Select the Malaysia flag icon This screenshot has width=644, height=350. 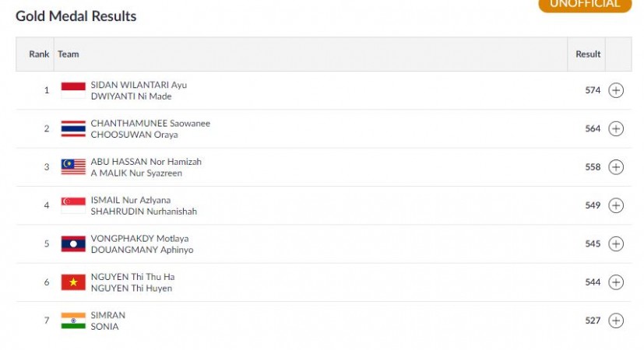pyautogui.click(x=73, y=167)
